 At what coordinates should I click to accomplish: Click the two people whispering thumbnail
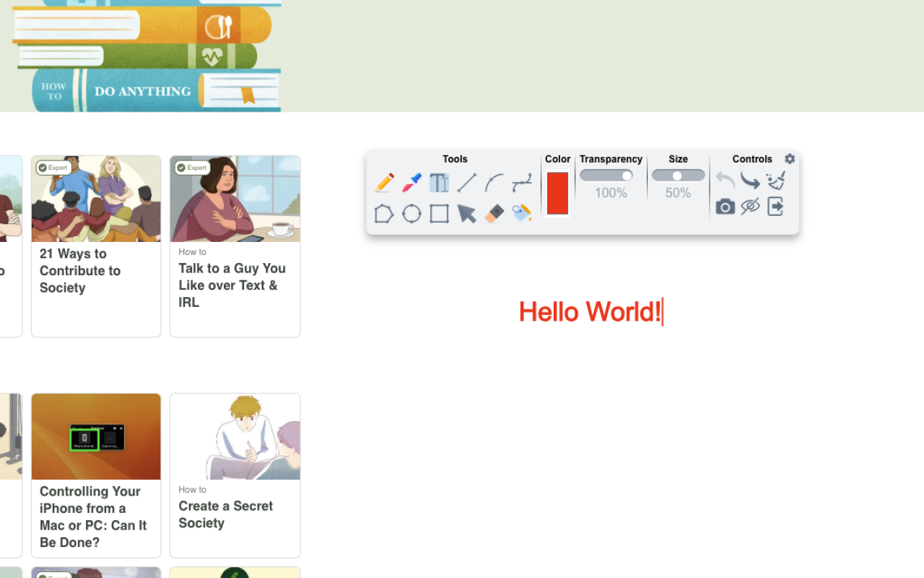click(235, 436)
